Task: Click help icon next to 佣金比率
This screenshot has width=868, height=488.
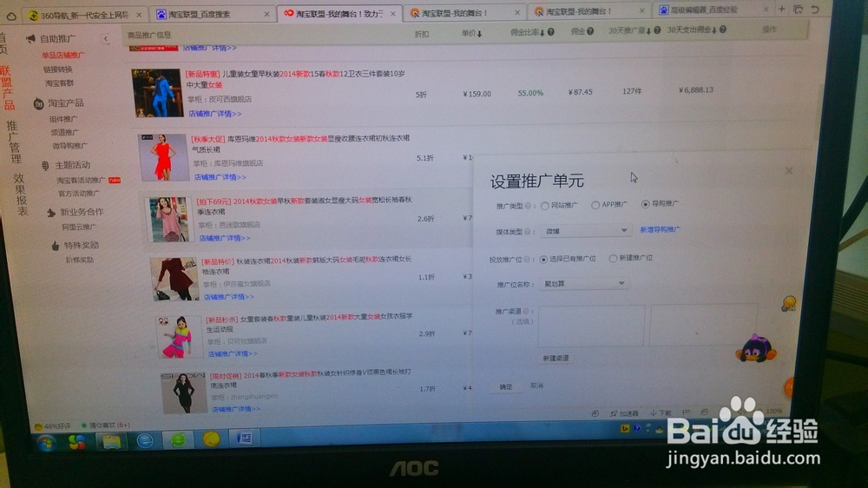Action: tap(551, 32)
